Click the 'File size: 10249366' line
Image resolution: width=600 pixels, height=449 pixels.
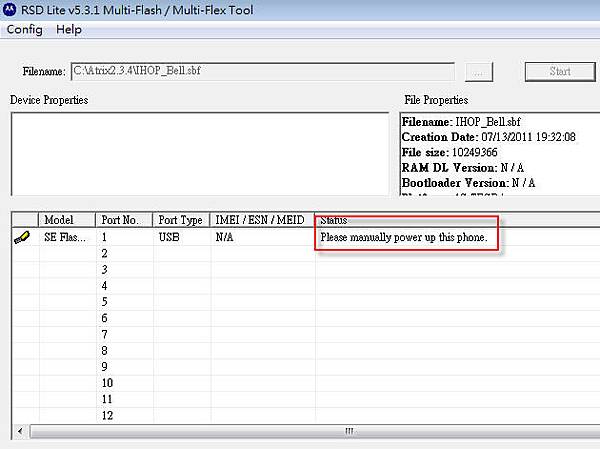point(450,152)
